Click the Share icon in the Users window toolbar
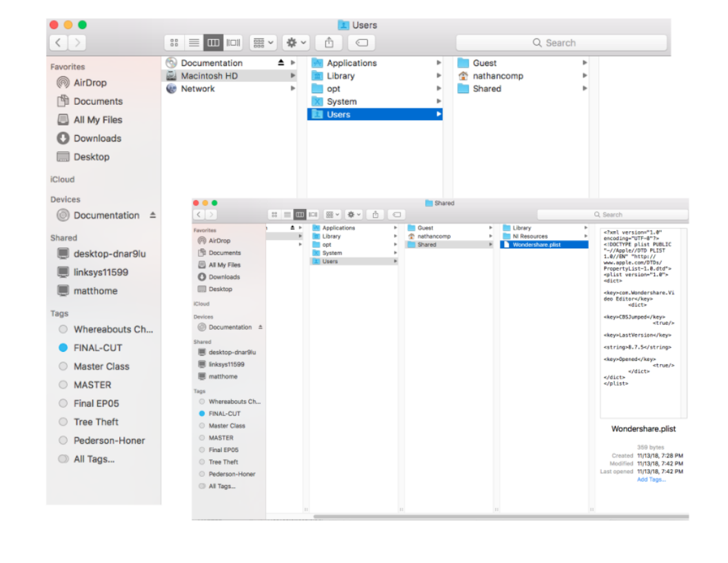 [329, 43]
